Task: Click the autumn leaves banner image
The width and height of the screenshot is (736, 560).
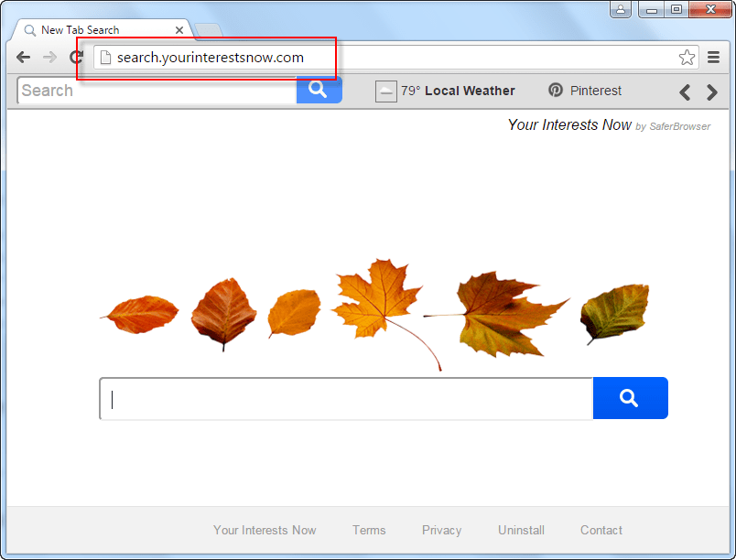Action: (x=374, y=314)
